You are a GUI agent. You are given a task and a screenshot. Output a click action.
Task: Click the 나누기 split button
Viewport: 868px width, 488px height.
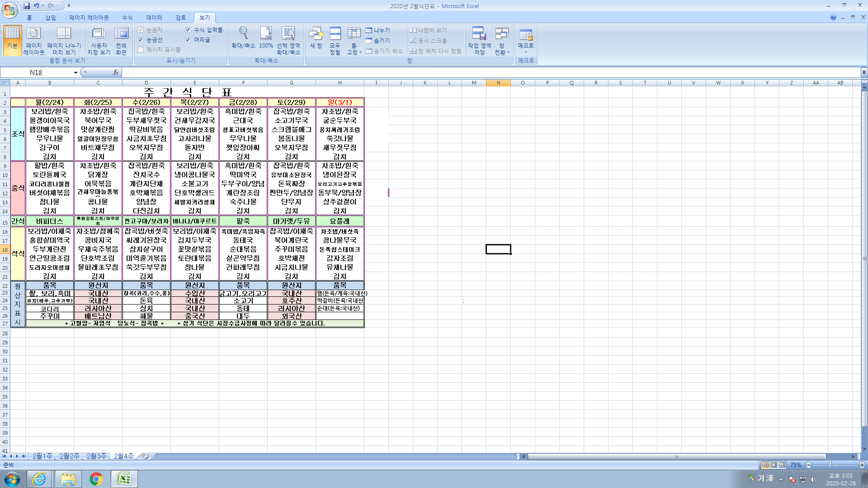pos(377,30)
